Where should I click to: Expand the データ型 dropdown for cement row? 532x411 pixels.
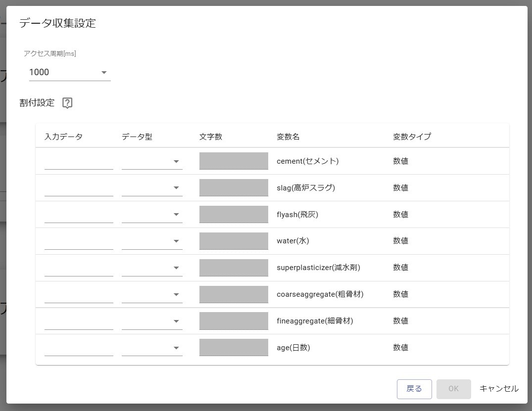[x=152, y=162]
